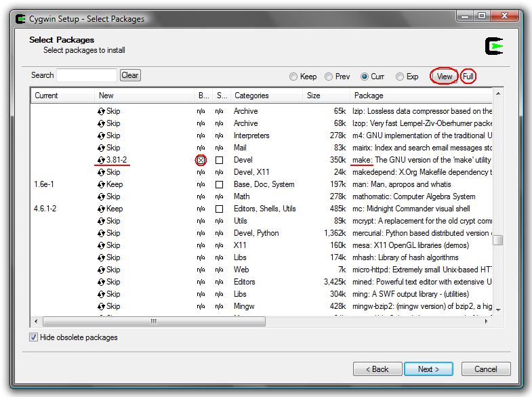Click the cycle icon for mcrypt
Viewport: 532px width, 397px height.
pyautogui.click(x=101, y=221)
